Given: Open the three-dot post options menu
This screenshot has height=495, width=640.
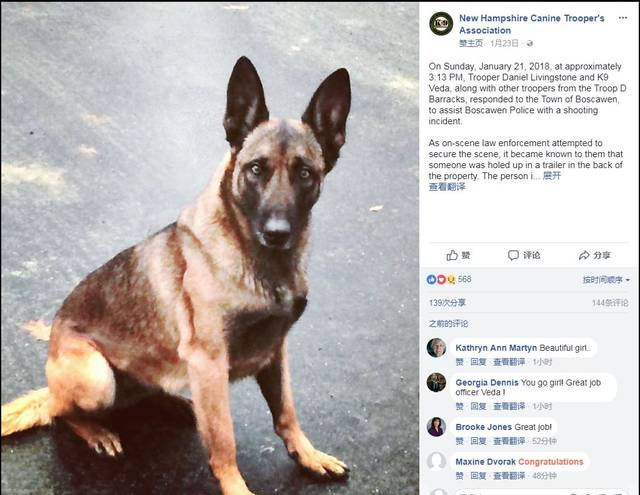Looking at the screenshot, I should [622, 18].
